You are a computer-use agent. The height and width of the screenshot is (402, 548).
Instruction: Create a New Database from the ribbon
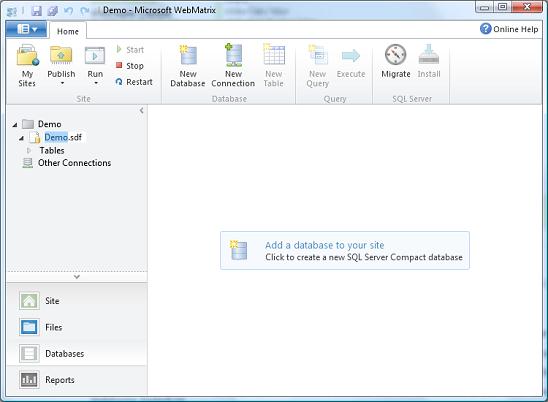188,65
